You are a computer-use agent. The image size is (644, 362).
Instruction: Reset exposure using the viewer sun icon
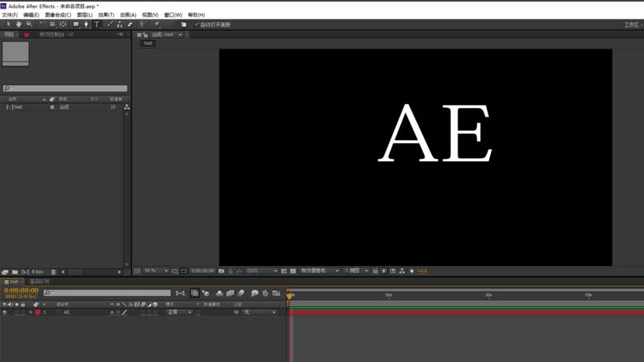(411, 271)
